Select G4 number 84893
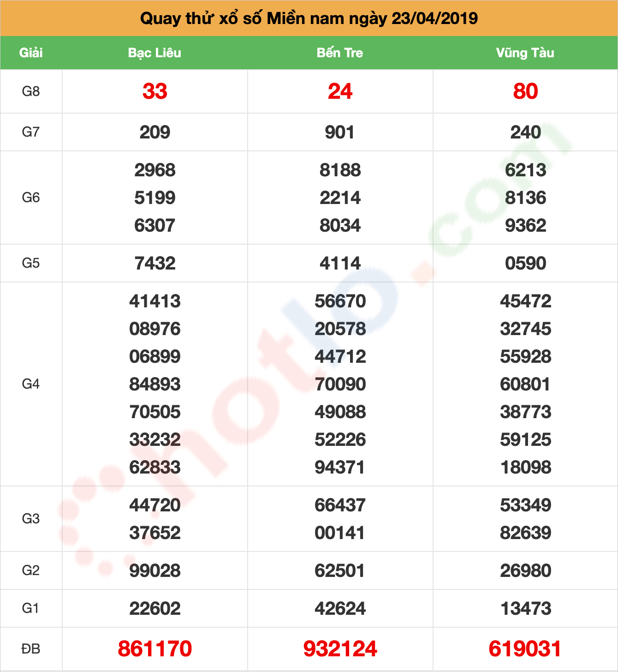This screenshot has width=618, height=672. pyautogui.click(x=154, y=384)
